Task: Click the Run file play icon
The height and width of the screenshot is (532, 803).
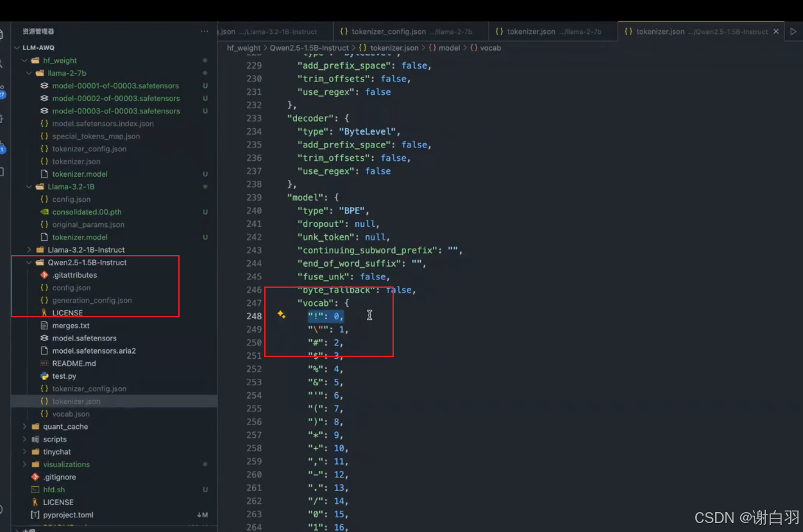Action: click(793, 31)
